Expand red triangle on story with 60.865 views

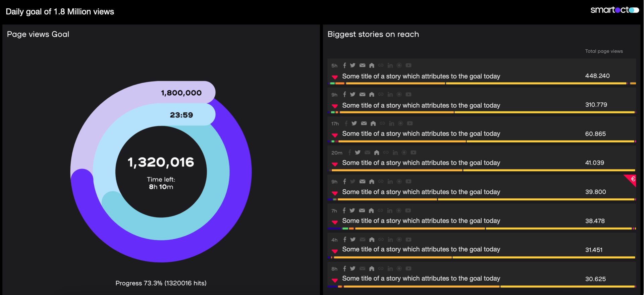tap(335, 135)
